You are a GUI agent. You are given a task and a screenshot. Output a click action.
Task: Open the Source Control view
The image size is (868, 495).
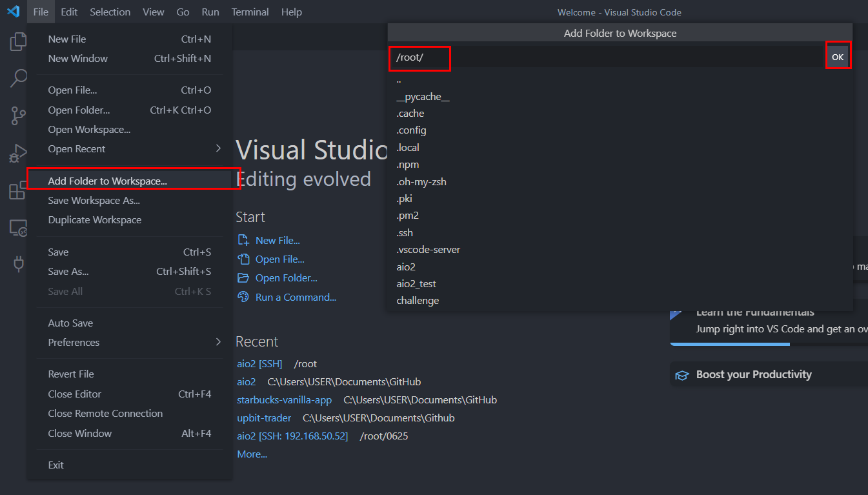(19, 116)
